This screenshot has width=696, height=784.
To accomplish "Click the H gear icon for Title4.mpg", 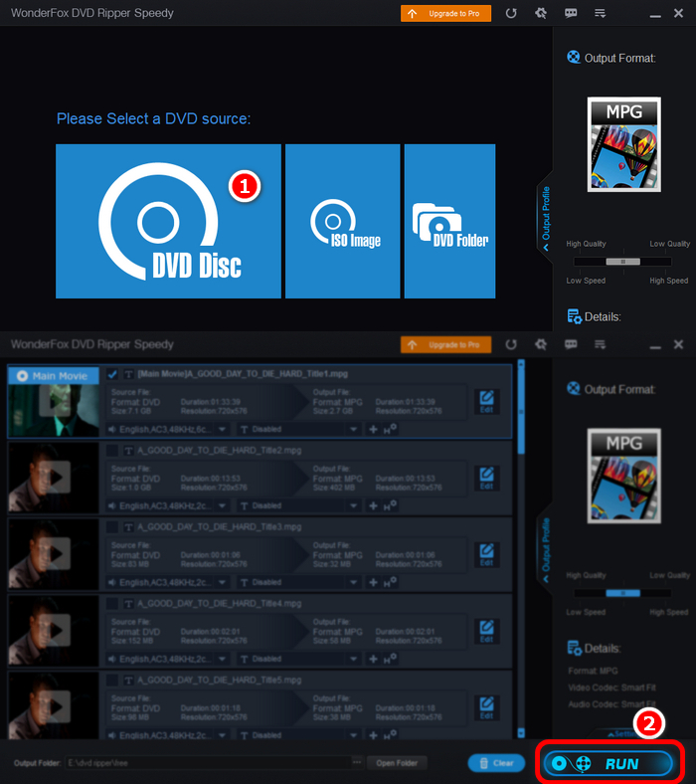I will [390, 659].
